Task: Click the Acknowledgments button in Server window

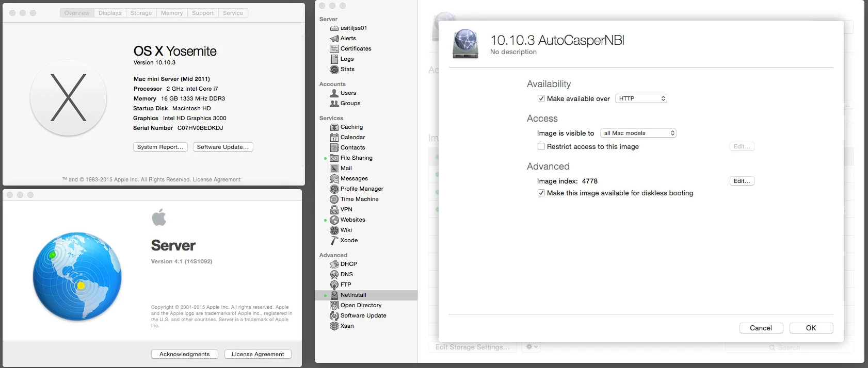Action: 185,354
